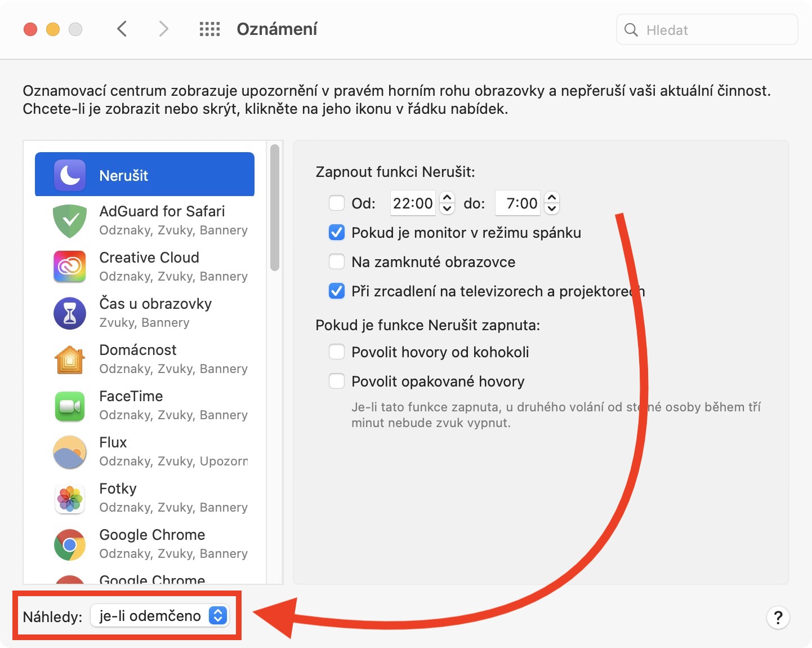Select the Flux app icon
Viewport: 812px width, 648px height.
[70, 452]
